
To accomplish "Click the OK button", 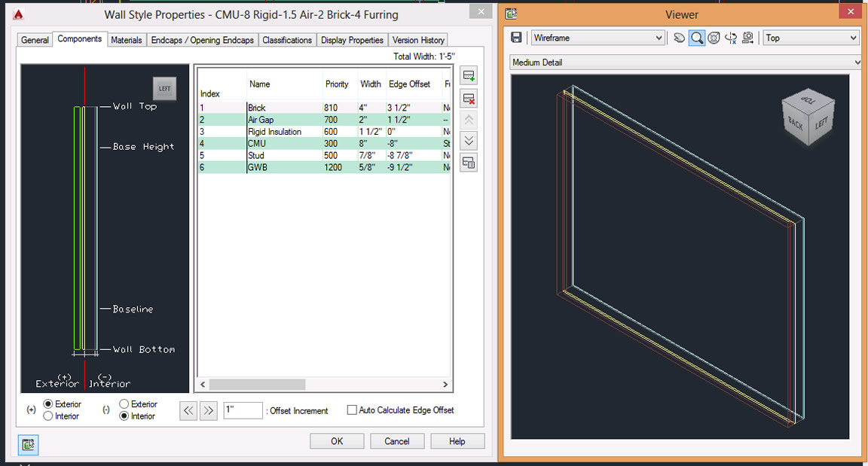I will coord(337,441).
